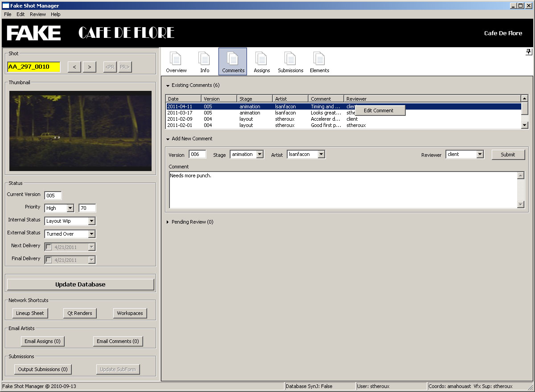
Task: Open the Overview tab icon
Action: click(x=176, y=61)
